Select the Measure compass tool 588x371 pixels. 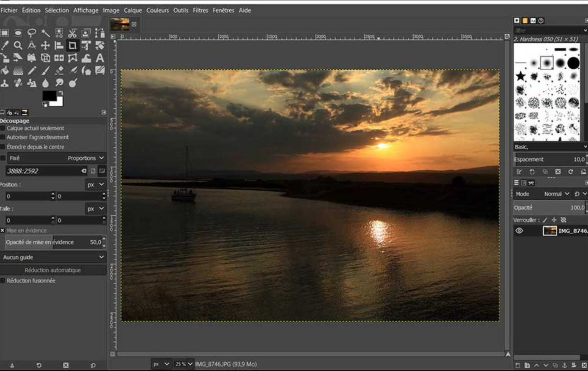[x=32, y=45]
